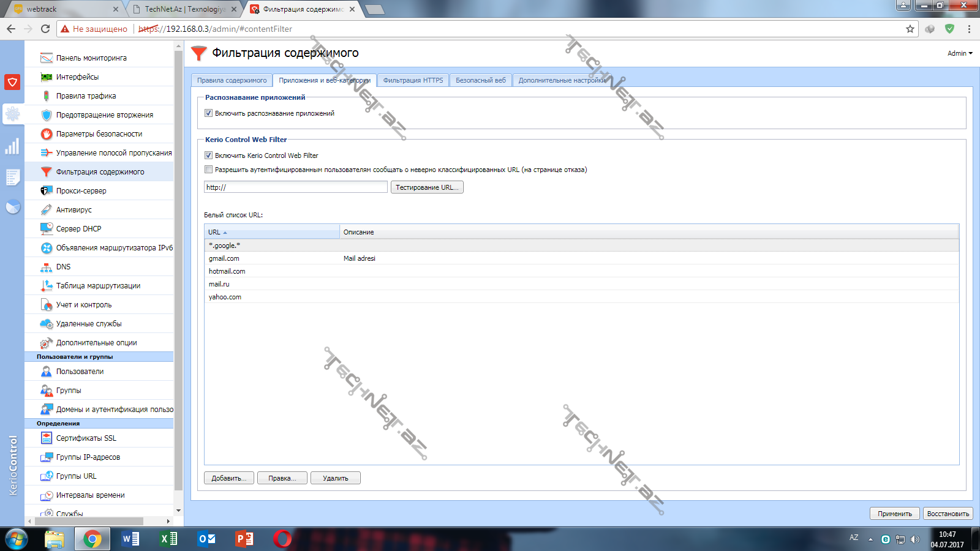
Task: Select the DHCP server icon
Action: [47, 229]
